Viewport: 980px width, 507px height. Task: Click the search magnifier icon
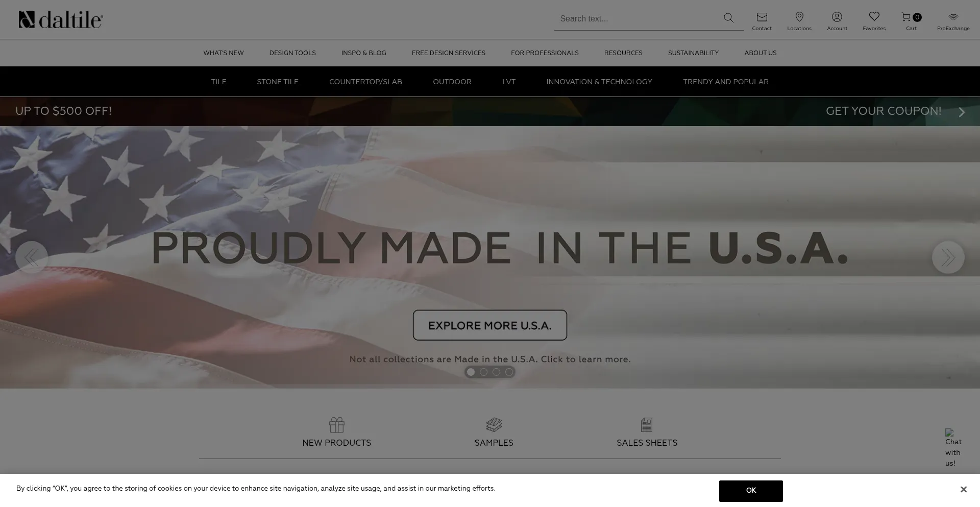pyautogui.click(x=728, y=18)
